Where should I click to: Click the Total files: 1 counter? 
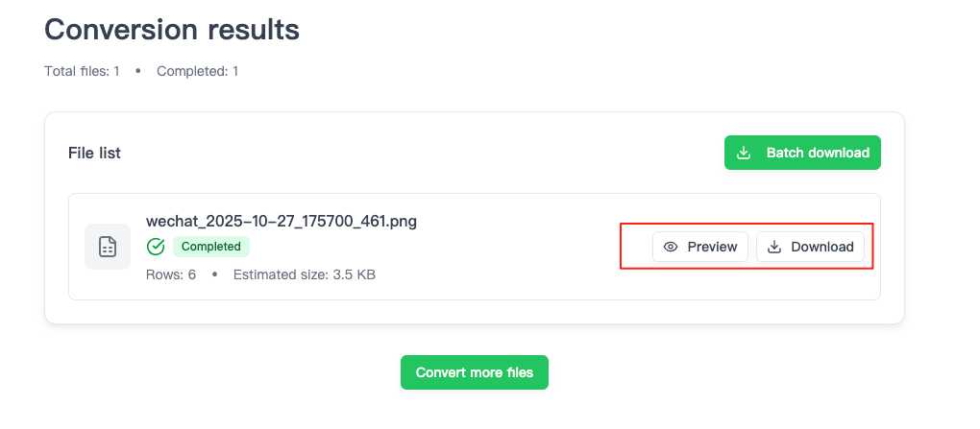82,71
